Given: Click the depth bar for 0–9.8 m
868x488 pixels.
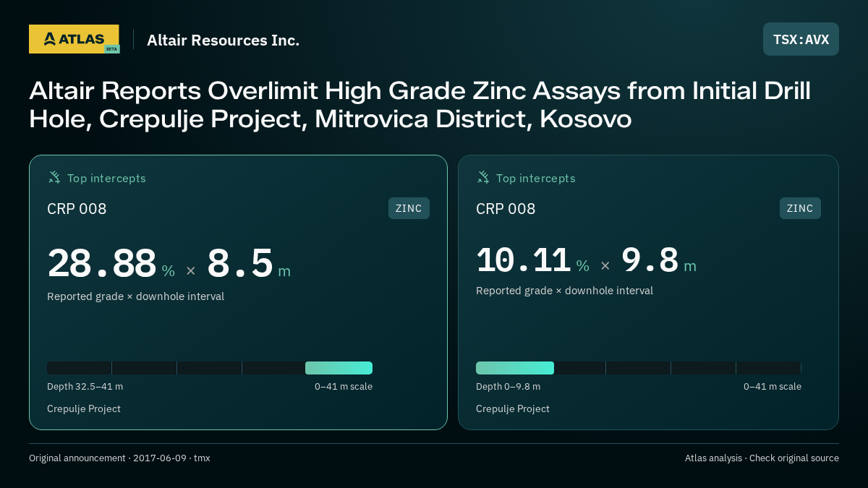Looking at the screenshot, I should [x=639, y=368].
